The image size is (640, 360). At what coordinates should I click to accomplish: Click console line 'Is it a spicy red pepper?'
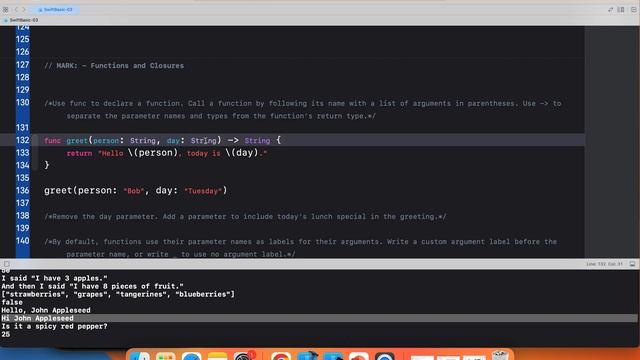click(x=54, y=327)
